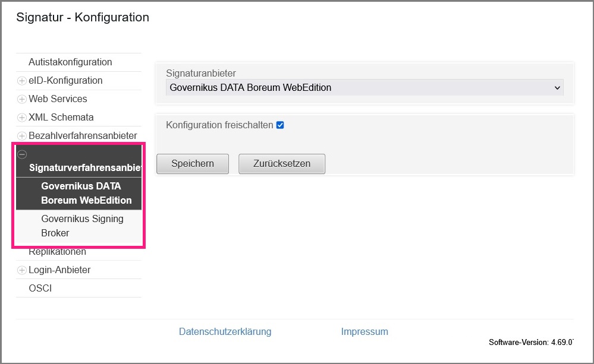The image size is (594, 364).
Task: Open the Signaturanbieter dropdown
Action: coord(364,87)
